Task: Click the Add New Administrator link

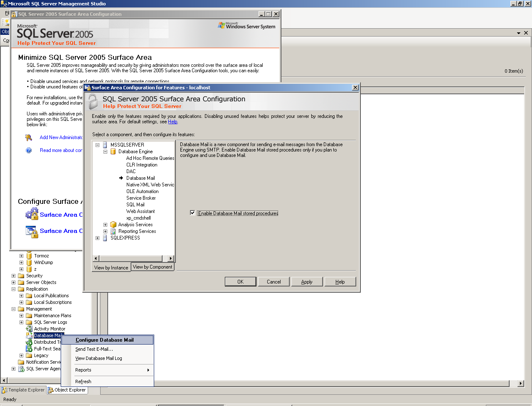Action: pyautogui.click(x=61, y=137)
